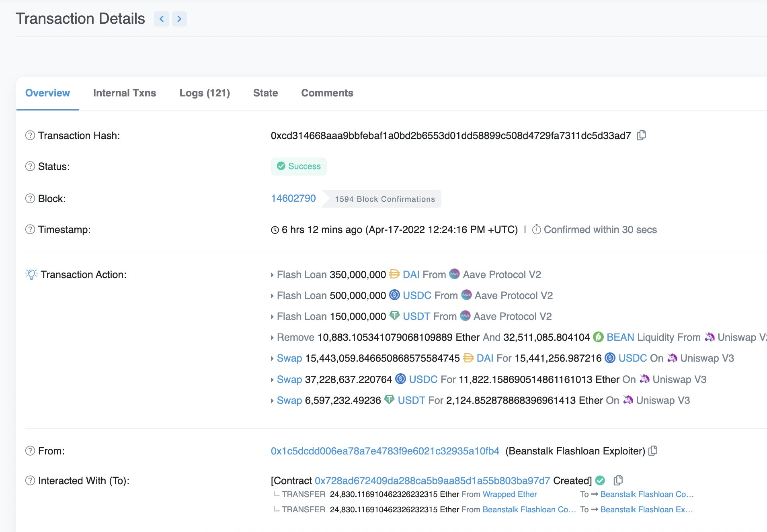This screenshot has width=767, height=532.
Task: Click the Block help question icon
Action: pos(30,198)
